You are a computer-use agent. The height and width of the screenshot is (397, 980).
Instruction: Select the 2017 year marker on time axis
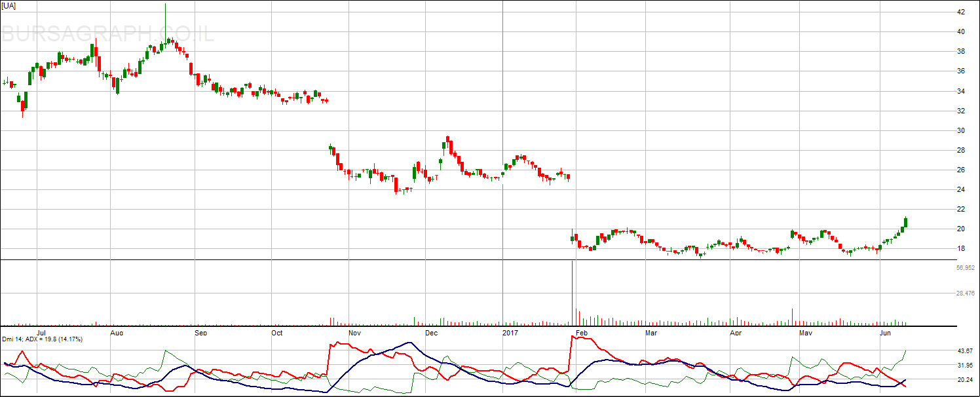[x=510, y=333]
